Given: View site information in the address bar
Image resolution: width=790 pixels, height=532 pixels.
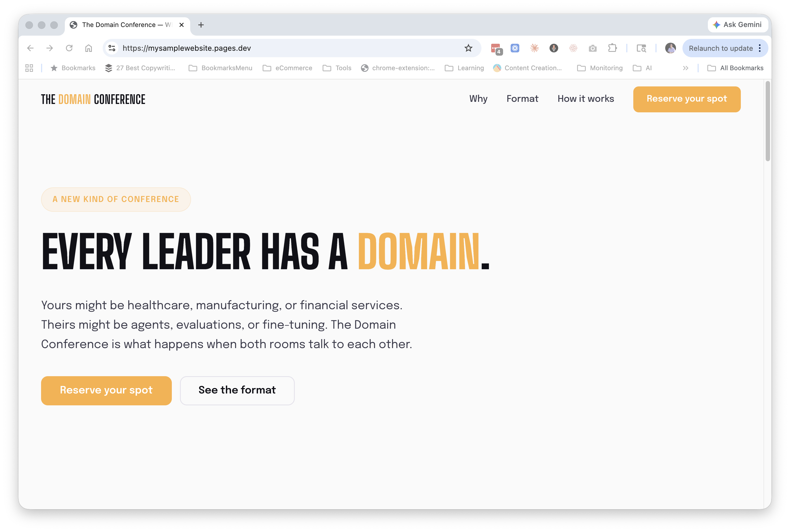Looking at the screenshot, I should [112, 48].
